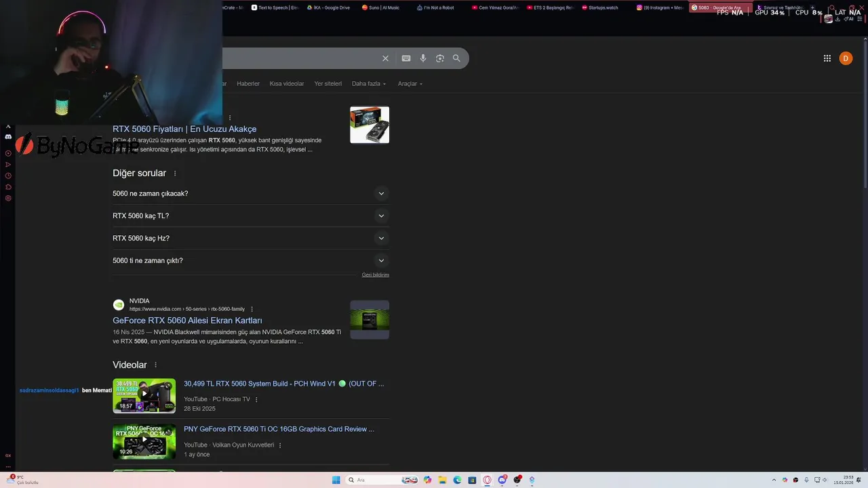The image size is (868, 488).
Task: Open File Explorer from taskbar
Action: [442, 480]
